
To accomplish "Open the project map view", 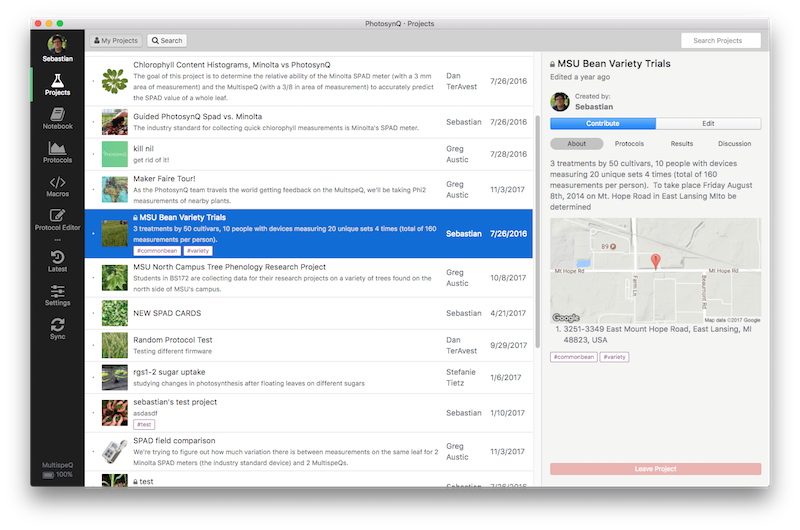I will 656,270.
